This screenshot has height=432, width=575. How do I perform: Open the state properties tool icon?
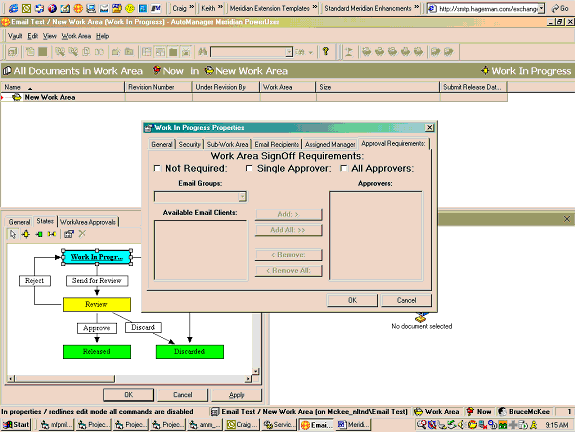click(69, 234)
